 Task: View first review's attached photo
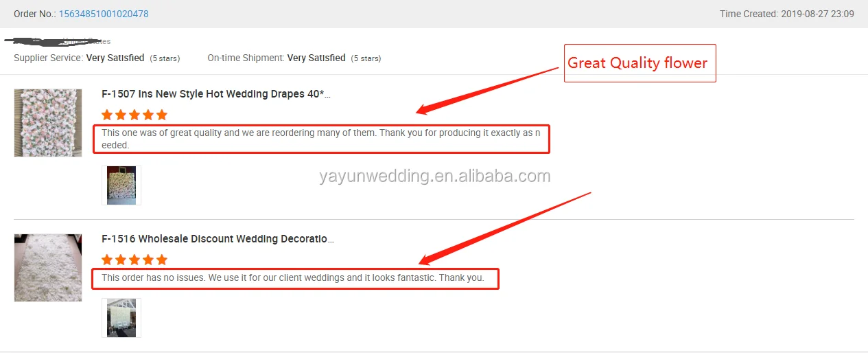(121, 185)
